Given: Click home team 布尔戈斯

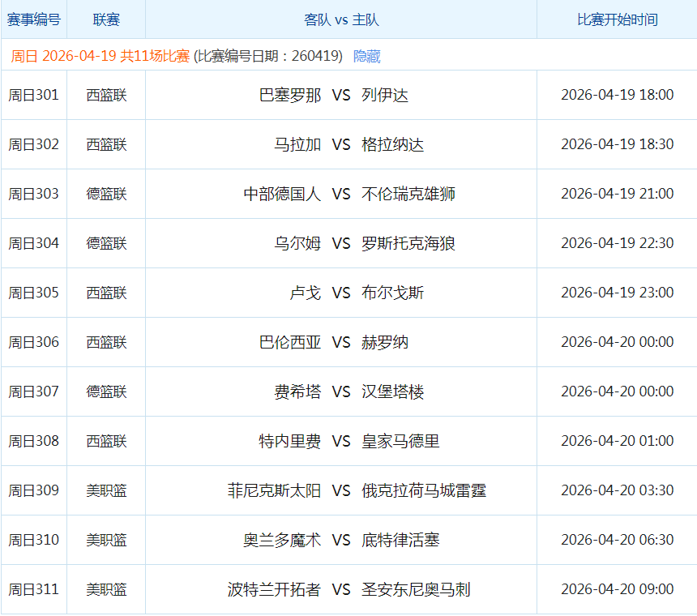Looking at the screenshot, I should (392, 293).
